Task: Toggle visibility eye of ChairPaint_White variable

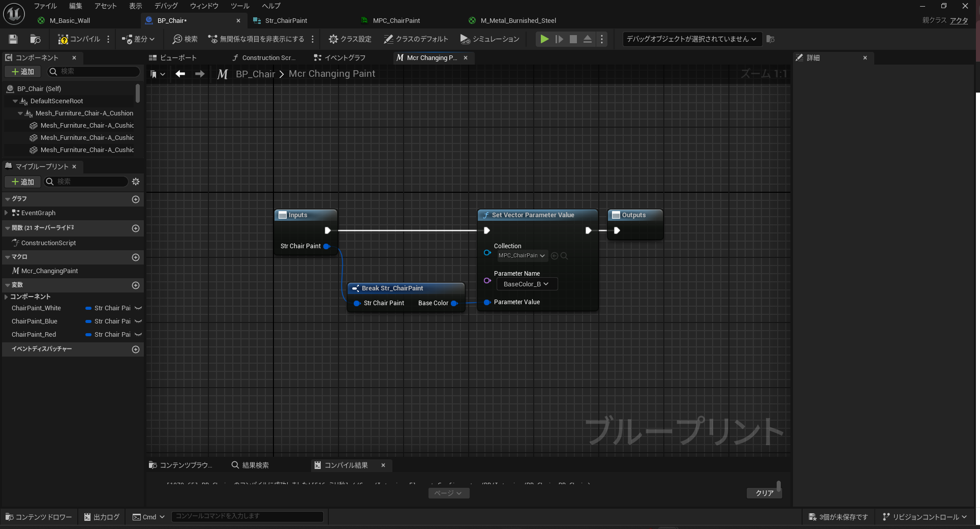Action: 138,308
